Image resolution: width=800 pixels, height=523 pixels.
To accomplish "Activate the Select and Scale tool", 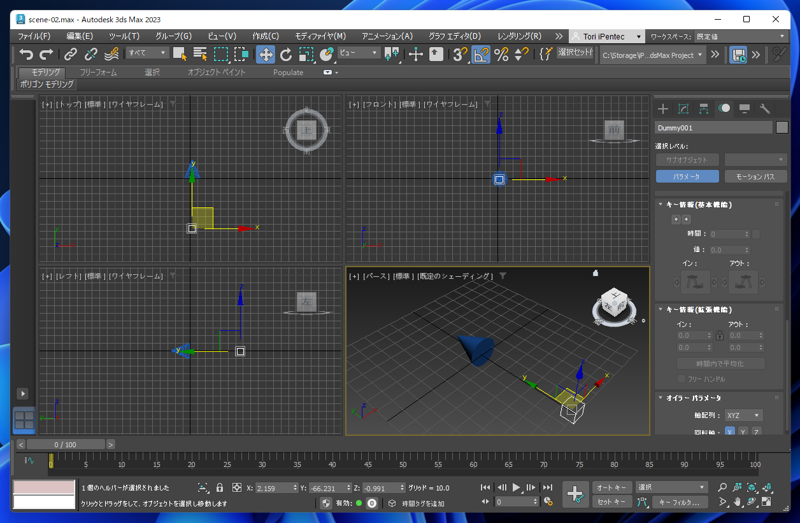I will click(x=306, y=54).
